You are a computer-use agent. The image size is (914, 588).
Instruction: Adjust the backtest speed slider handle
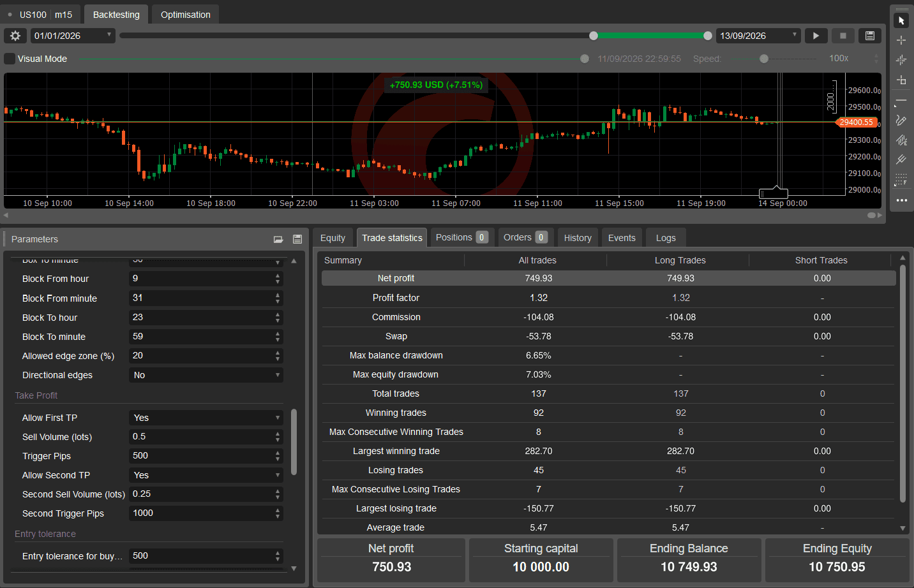coord(764,59)
